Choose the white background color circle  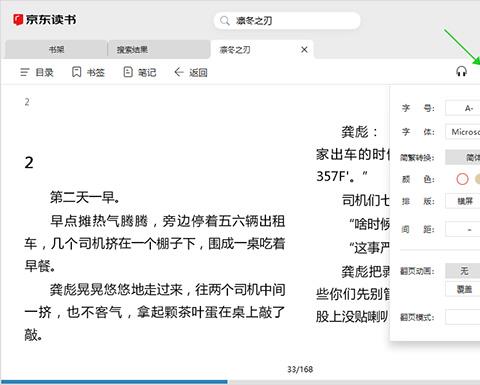[462, 179]
